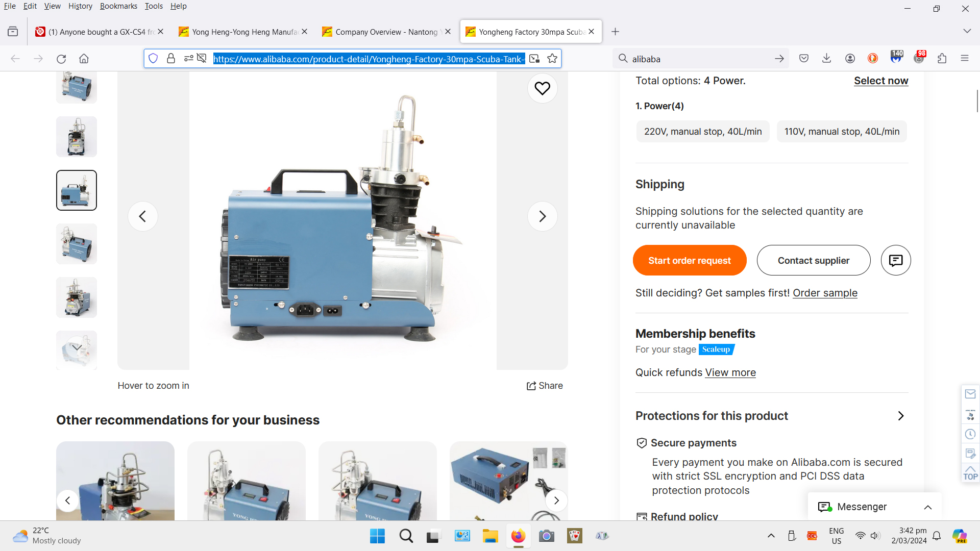Viewport: 980px width, 551px height.
Task: Select the second product thumbnail with black pump
Action: (77, 137)
